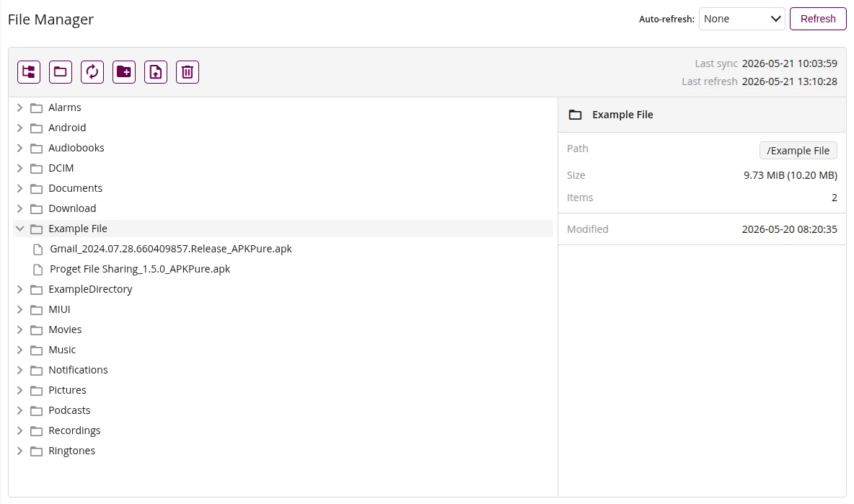854x504 pixels.
Task: Open the Auto-refresh dropdown
Action: point(741,19)
